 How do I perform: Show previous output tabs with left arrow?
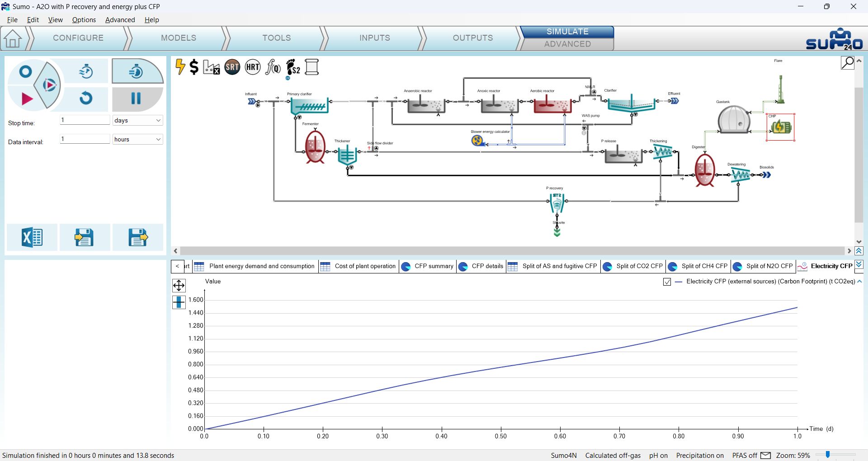click(177, 266)
